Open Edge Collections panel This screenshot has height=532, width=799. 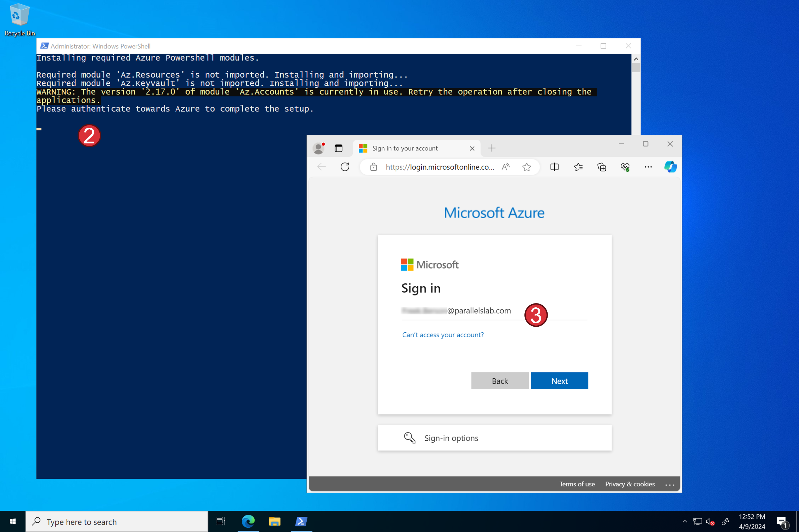(x=601, y=167)
